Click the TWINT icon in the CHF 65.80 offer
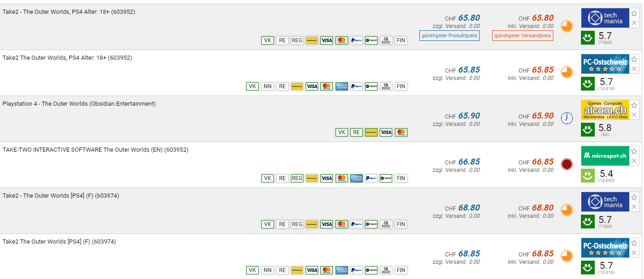This screenshot has height=279, width=644. click(x=371, y=40)
